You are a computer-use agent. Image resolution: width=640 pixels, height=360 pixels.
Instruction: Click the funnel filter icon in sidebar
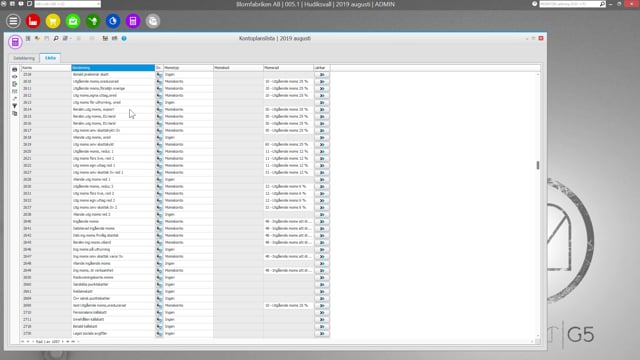tap(15, 106)
